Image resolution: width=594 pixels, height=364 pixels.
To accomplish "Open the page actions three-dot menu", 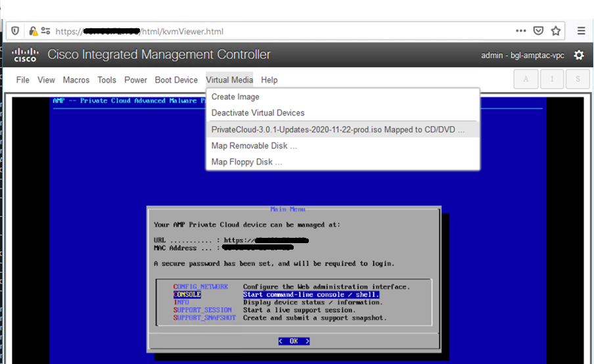I will [x=521, y=31].
